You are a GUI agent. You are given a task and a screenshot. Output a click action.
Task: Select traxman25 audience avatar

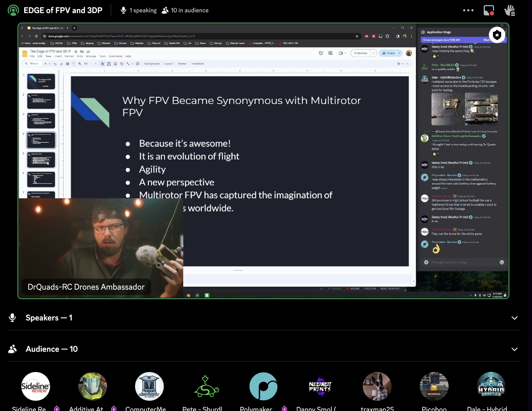(x=377, y=386)
